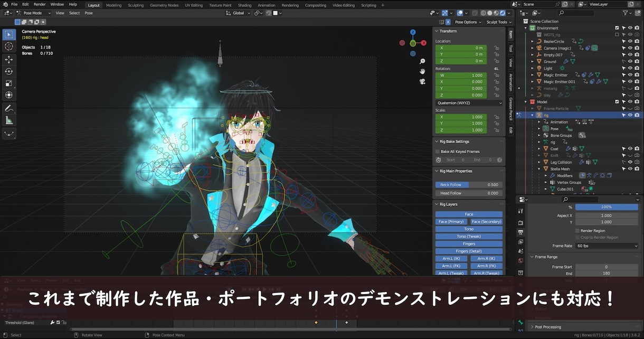
Task: Adjust the resolution percentage 100% slider
Action: (x=607, y=207)
